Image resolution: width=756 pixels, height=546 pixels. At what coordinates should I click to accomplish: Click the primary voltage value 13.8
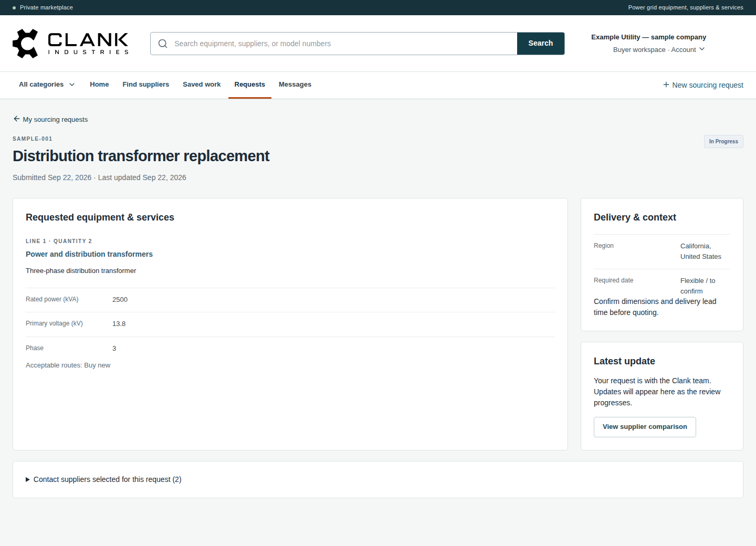coord(119,324)
